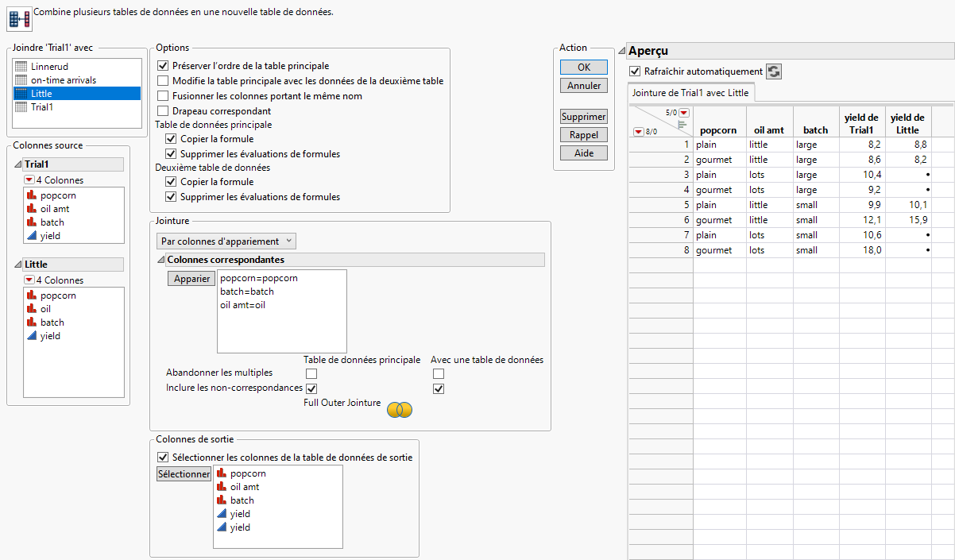Open preview rows red triangle menu
Viewport: 955px width, 560px height.
[638, 132]
